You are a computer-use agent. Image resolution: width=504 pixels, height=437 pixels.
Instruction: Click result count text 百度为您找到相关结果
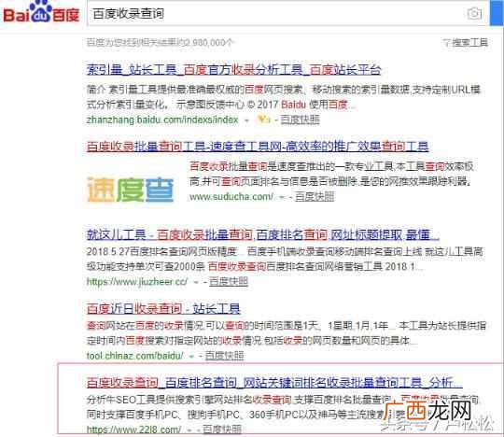pyautogui.click(x=160, y=42)
